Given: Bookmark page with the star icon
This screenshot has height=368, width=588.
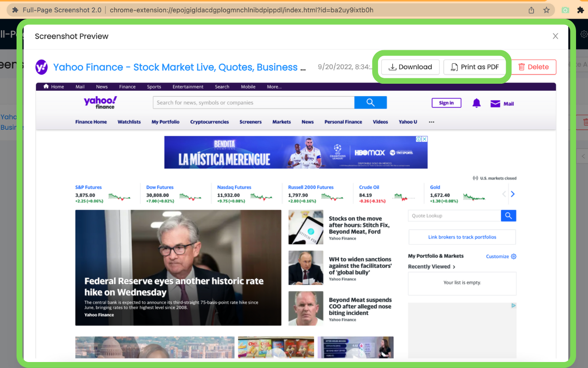Looking at the screenshot, I should [x=546, y=10].
